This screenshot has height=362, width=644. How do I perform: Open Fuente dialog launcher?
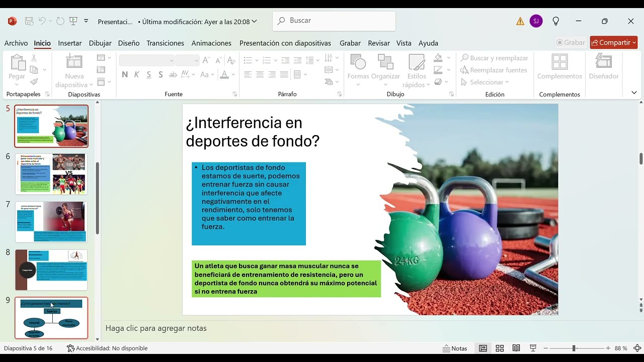pos(235,94)
